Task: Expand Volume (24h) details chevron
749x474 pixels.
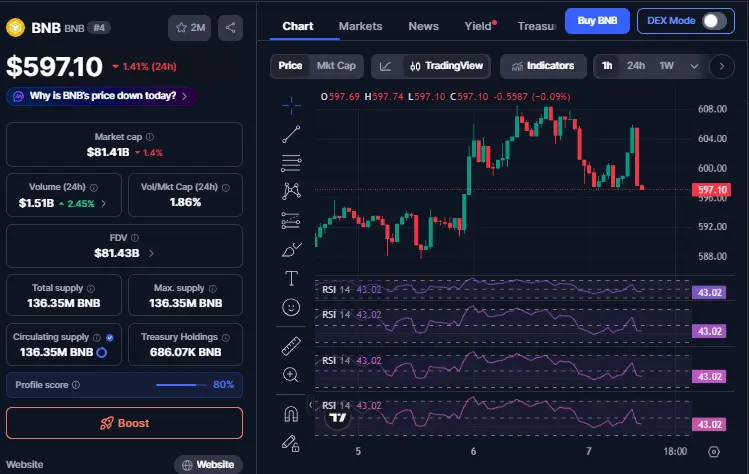Action: pyautogui.click(x=104, y=204)
